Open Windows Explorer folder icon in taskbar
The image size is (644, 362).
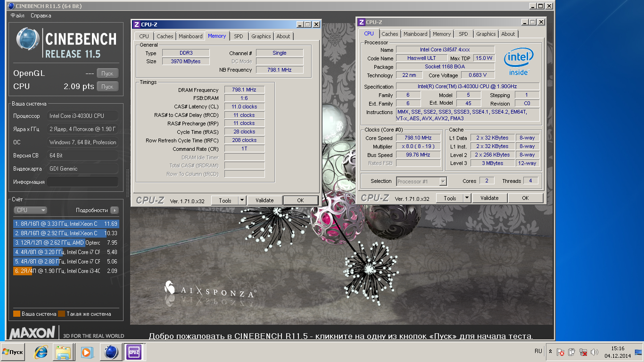click(x=63, y=352)
